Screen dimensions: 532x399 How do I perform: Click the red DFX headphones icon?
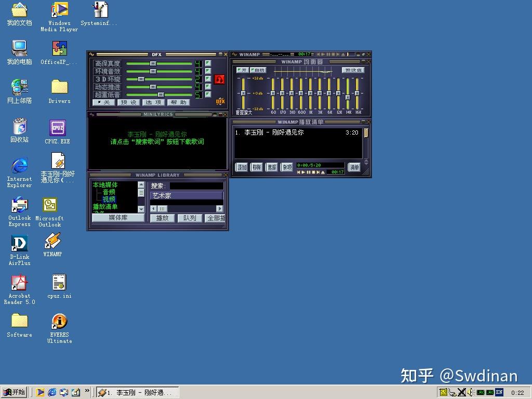219,79
